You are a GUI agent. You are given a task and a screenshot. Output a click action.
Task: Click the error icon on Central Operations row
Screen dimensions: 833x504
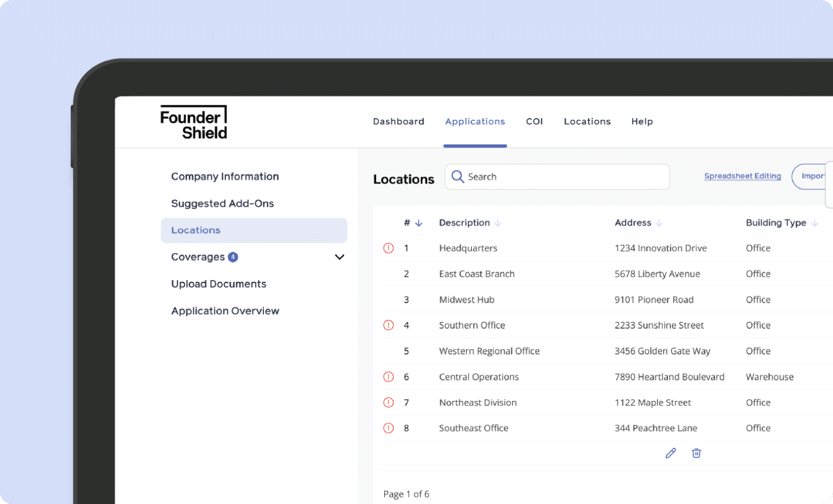(x=388, y=377)
